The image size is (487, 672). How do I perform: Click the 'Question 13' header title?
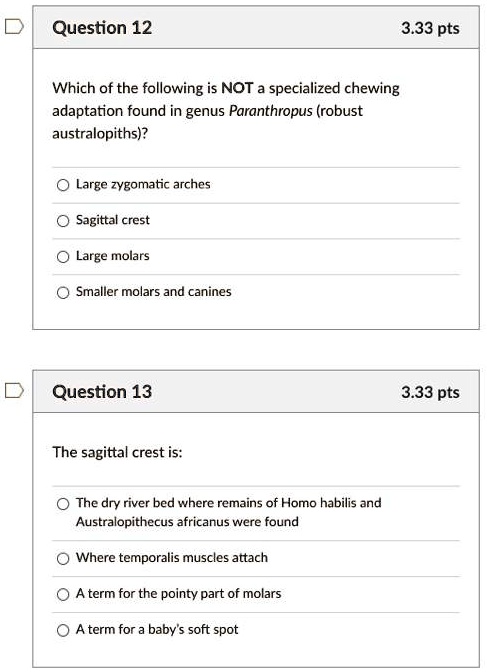(x=102, y=392)
